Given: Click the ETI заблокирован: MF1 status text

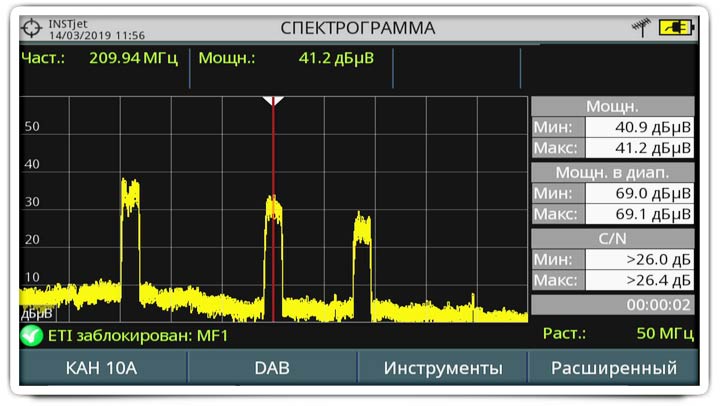Looking at the screenshot, I should (138, 336).
